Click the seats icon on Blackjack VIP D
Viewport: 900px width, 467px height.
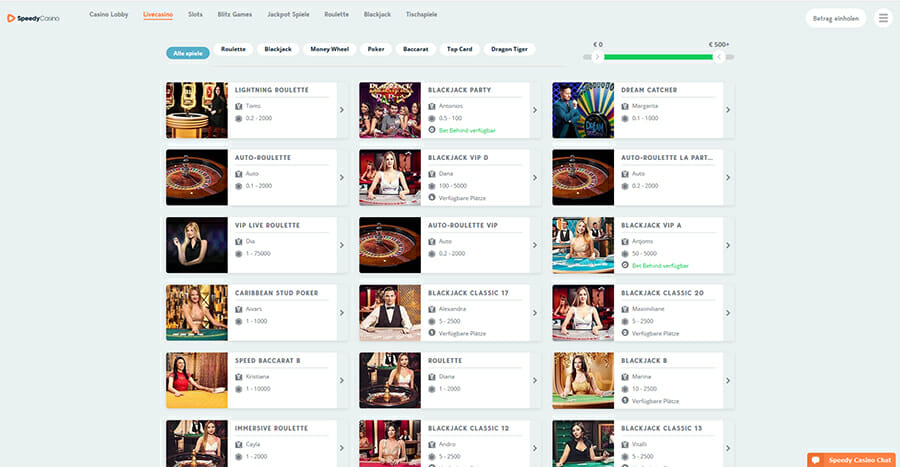coord(432,198)
